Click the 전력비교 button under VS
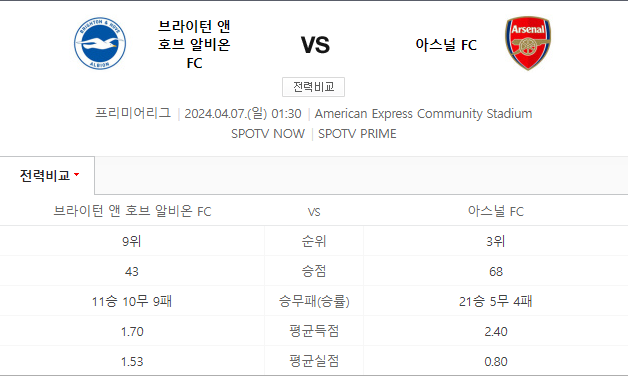The height and width of the screenshot is (376, 628). [313, 87]
